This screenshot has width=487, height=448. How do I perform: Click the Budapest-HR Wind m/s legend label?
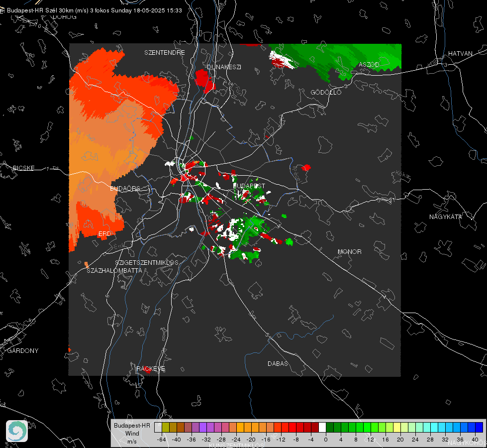pos(132,433)
